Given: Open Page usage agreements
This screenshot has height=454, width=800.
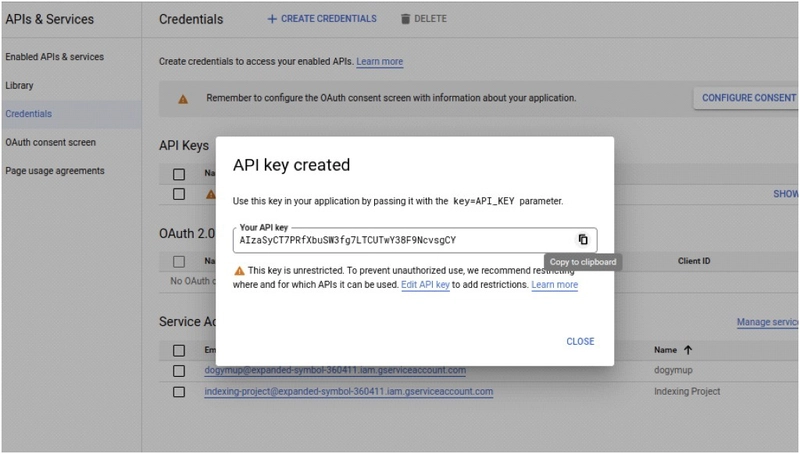Looking at the screenshot, I should click(x=55, y=171).
